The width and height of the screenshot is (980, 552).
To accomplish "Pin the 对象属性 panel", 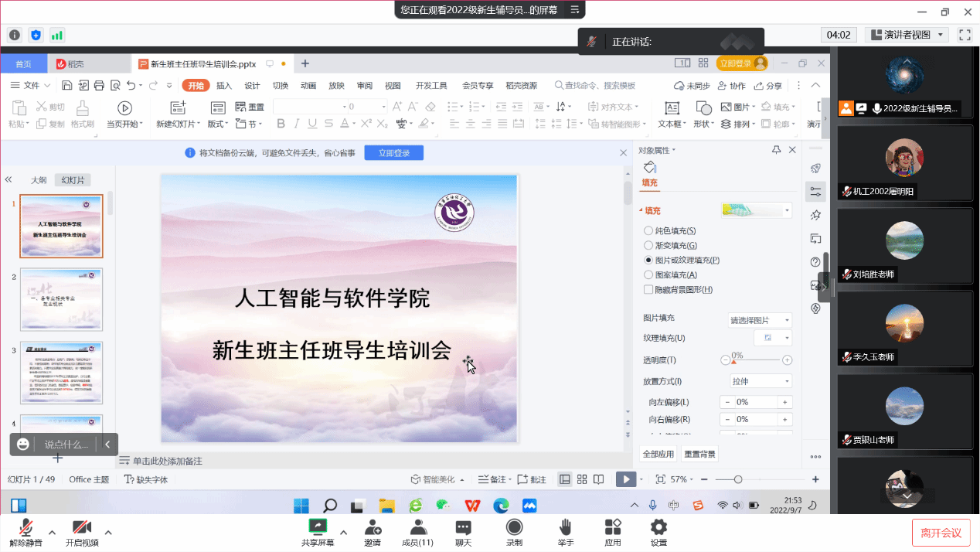I will tap(777, 150).
